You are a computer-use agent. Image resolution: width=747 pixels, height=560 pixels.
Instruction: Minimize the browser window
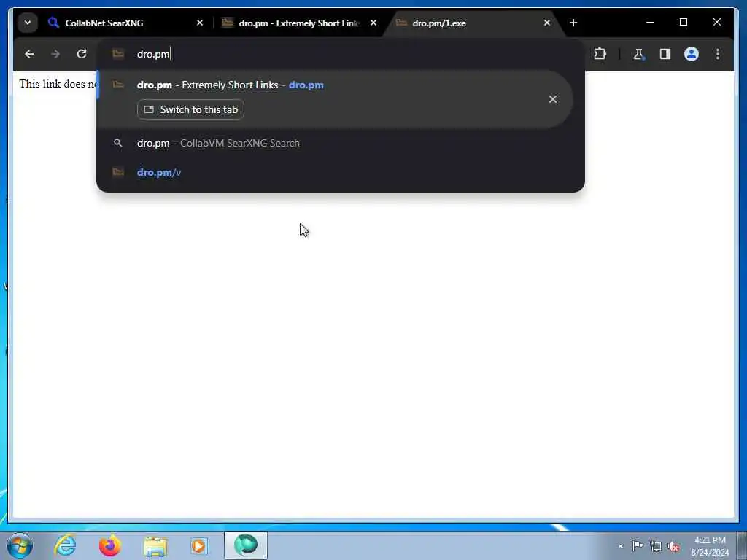pos(650,23)
